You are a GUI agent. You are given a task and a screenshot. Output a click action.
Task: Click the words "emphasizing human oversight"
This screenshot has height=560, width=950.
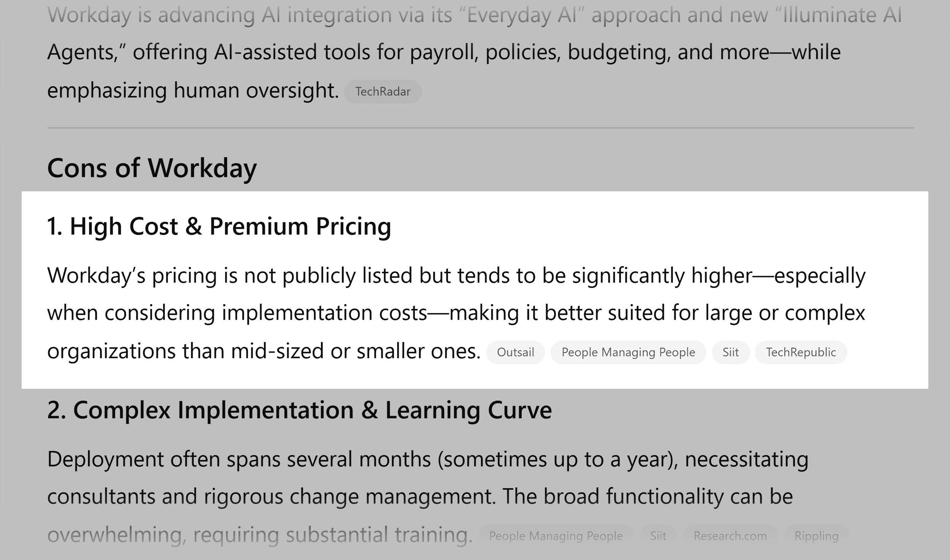click(x=193, y=90)
